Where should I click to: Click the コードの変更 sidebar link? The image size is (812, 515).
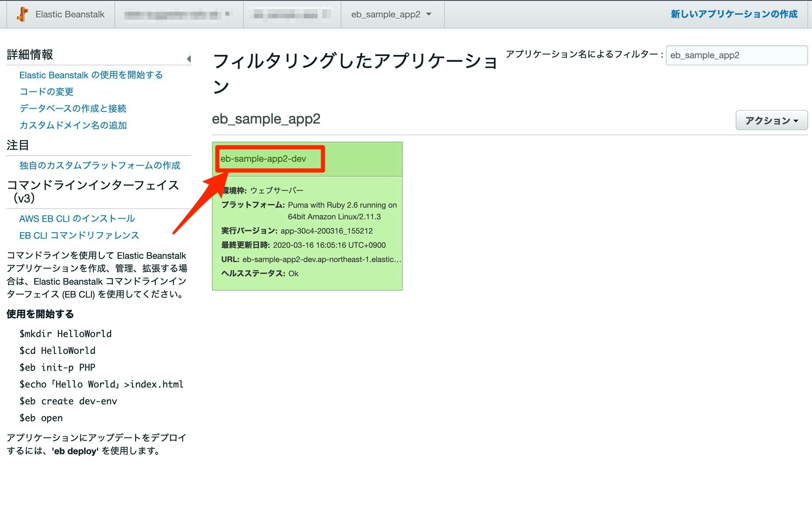[x=46, y=92]
